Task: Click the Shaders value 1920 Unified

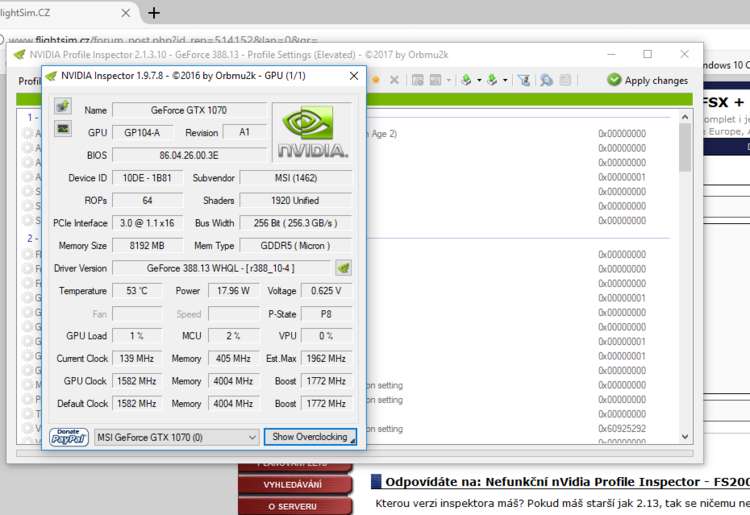Action: 295,200
